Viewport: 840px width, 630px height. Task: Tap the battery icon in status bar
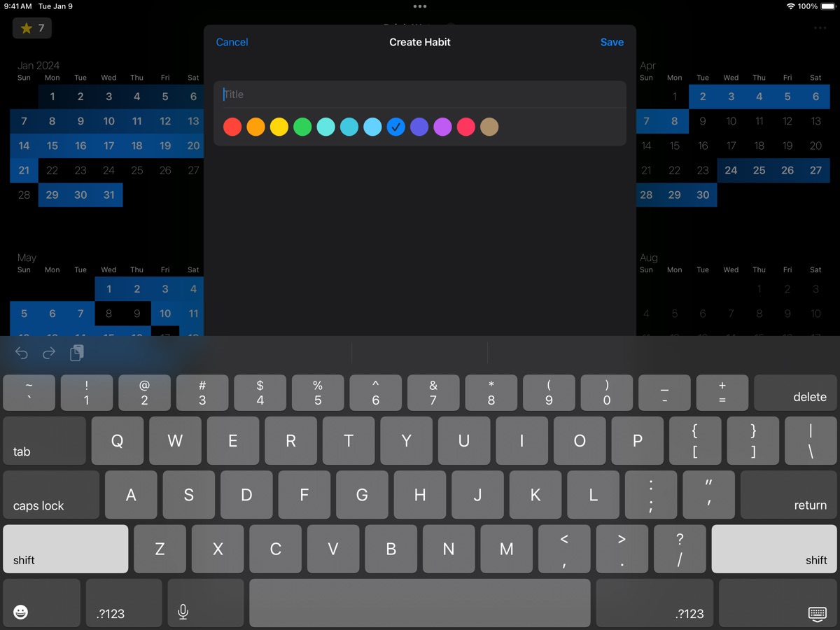point(828,6)
